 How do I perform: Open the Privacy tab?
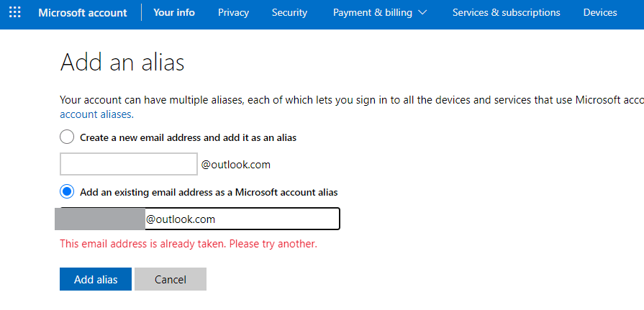pyautogui.click(x=233, y=13)
